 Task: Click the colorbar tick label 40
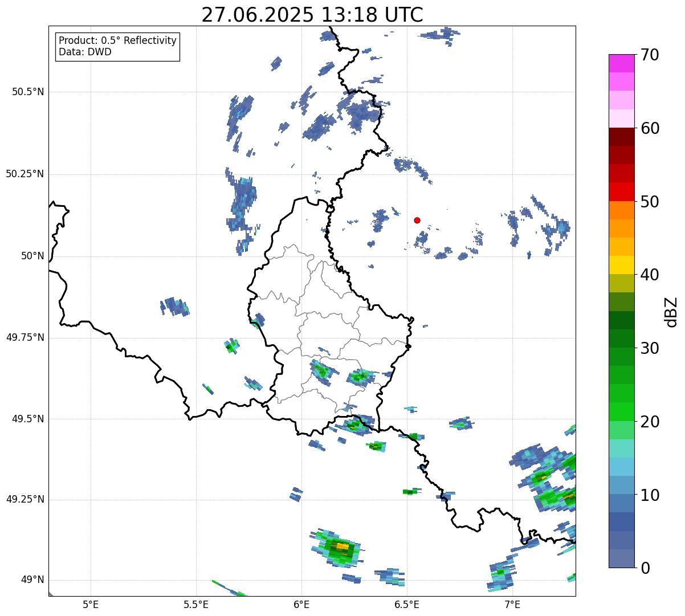[x=649, y=275]
